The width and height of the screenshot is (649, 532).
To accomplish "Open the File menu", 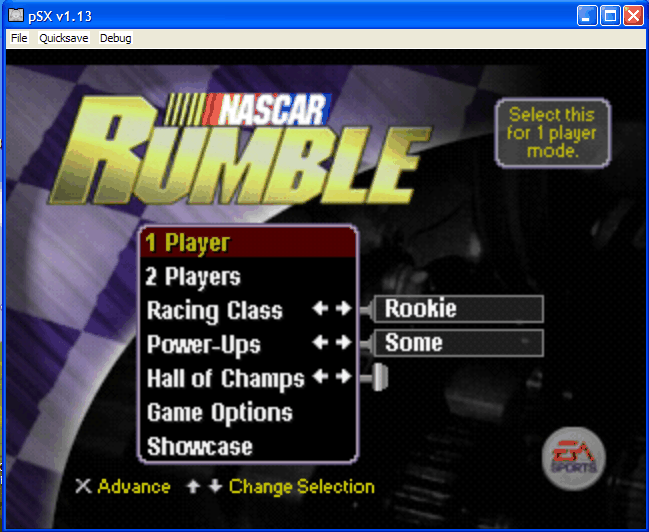I will coord(19,38).
